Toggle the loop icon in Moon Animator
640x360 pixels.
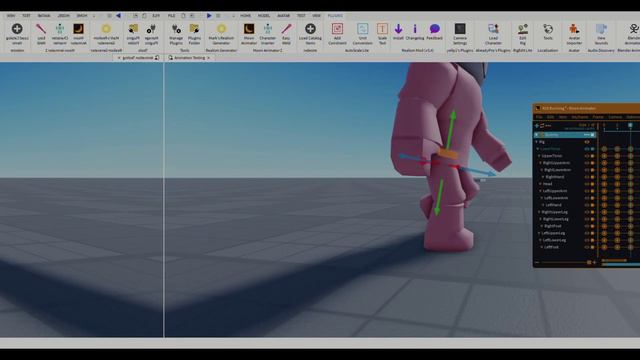(542, 126)
